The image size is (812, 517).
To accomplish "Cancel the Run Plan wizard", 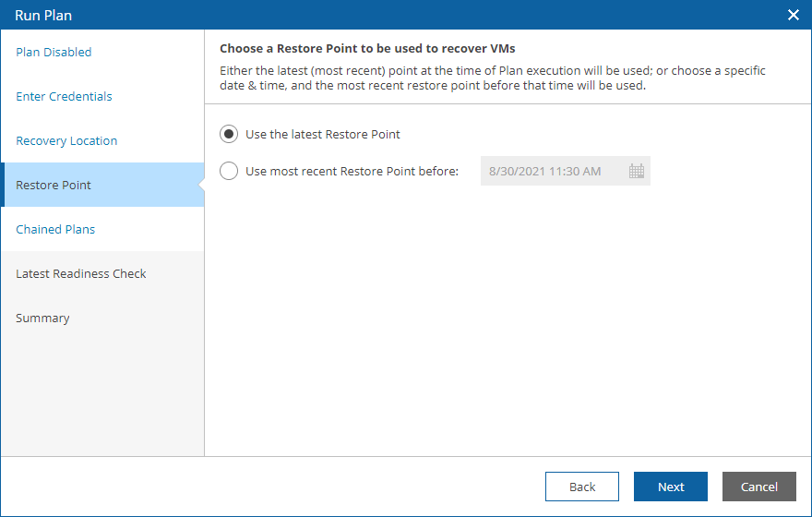I will click(x=759, y=487).
